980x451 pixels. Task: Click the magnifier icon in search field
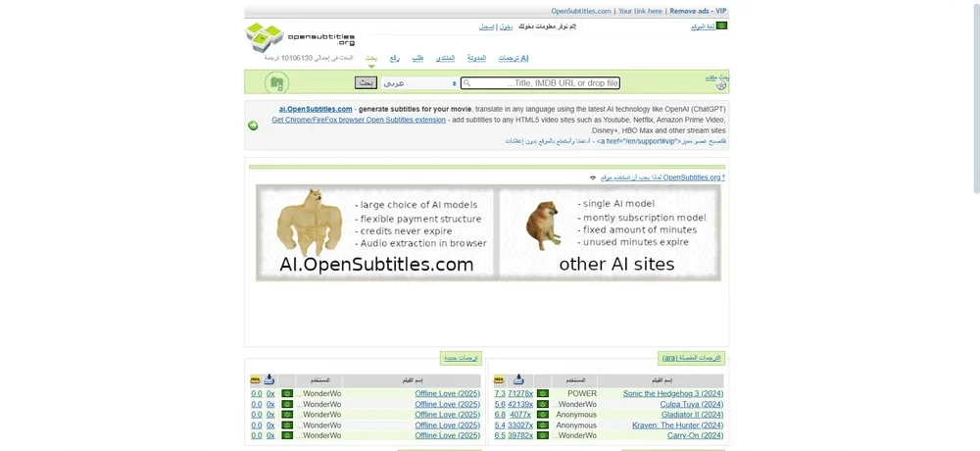click(x=466, y=83)
